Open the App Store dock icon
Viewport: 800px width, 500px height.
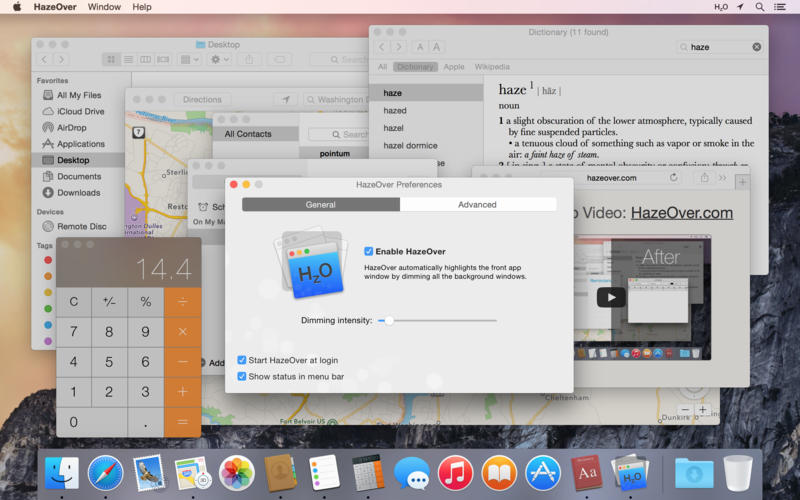tap(543, 471)
